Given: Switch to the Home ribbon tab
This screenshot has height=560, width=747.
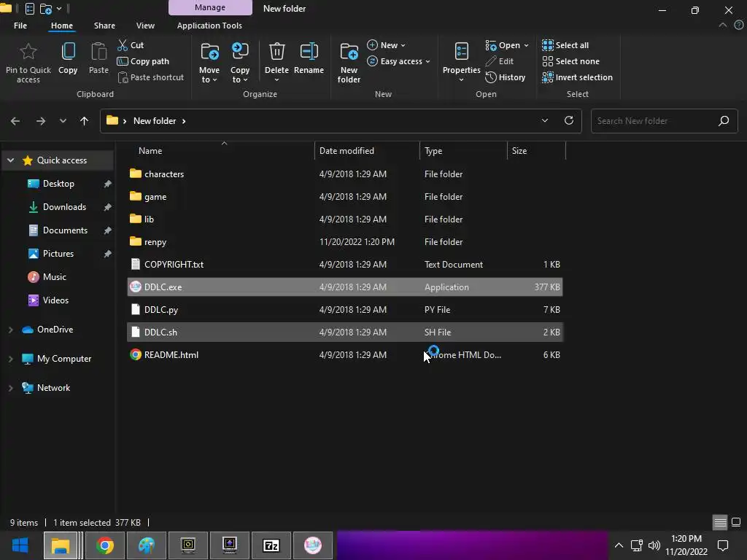Looking at the screenshot, I should (62, 26).
